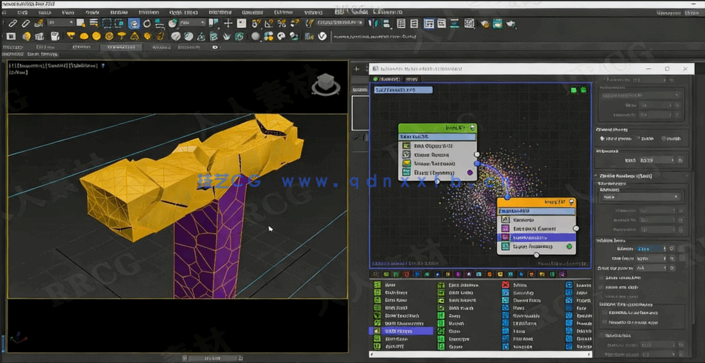Open the Select by Name tool
This screenshot has width=705, height=363.
click(x=94, y=22)
